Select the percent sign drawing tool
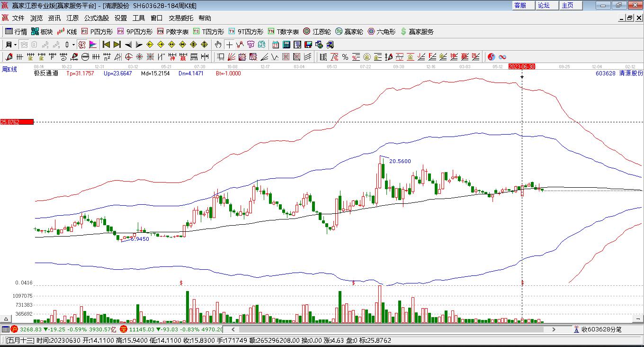644x347 pixels. (345, 57)
